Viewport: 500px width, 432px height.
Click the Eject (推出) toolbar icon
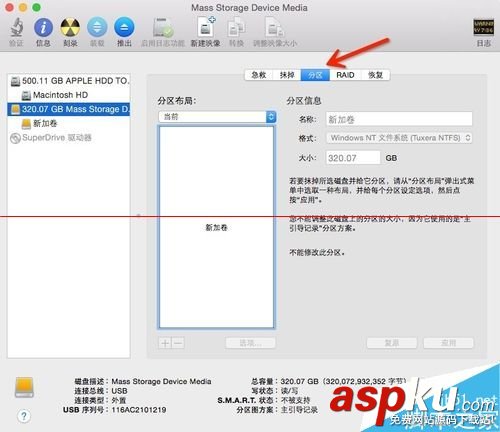point(124,28)
